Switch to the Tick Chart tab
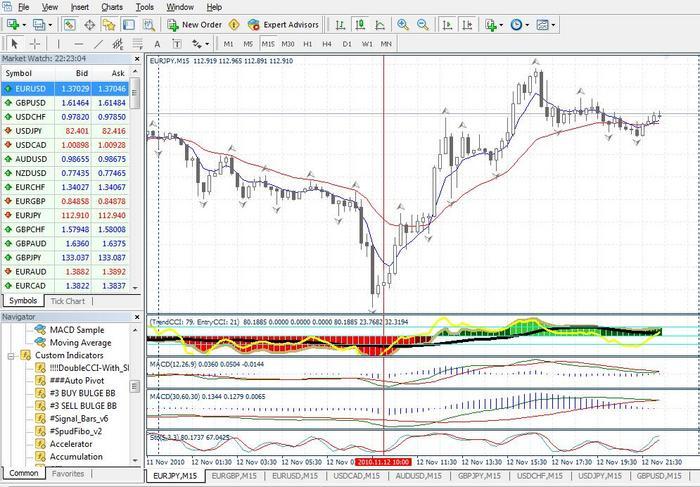 click(x=67, y=301)
